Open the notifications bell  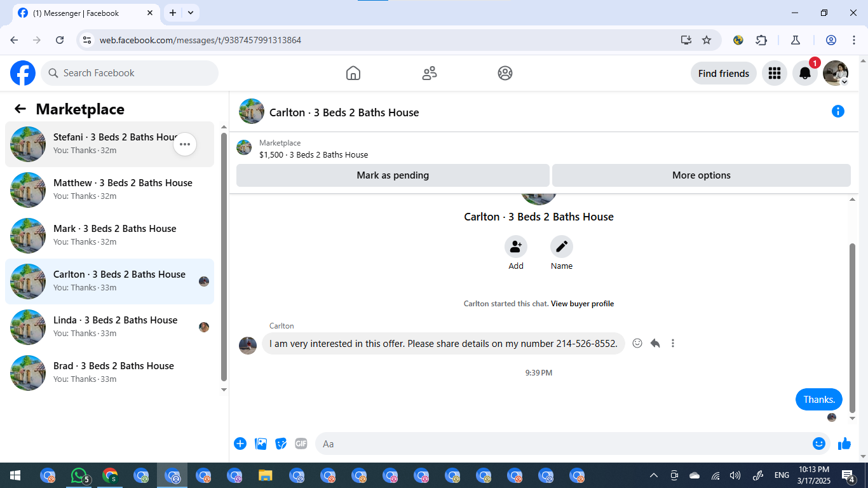tap(805, 73)
